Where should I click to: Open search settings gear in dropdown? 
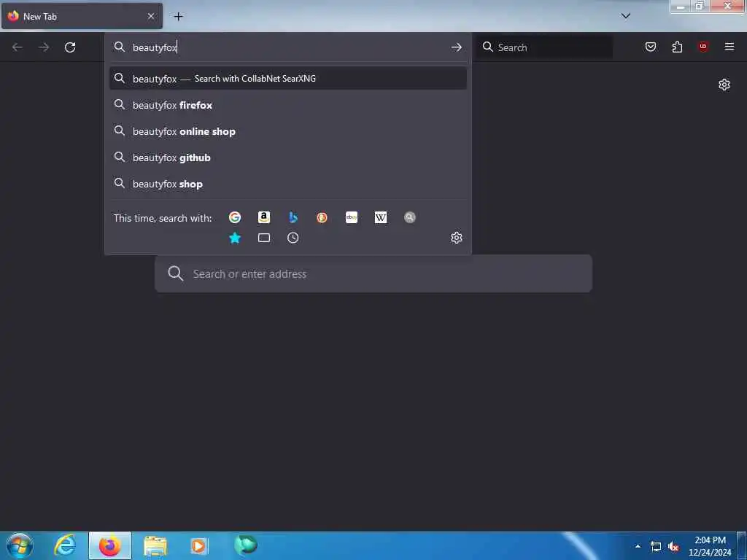[x=457, y=238]
